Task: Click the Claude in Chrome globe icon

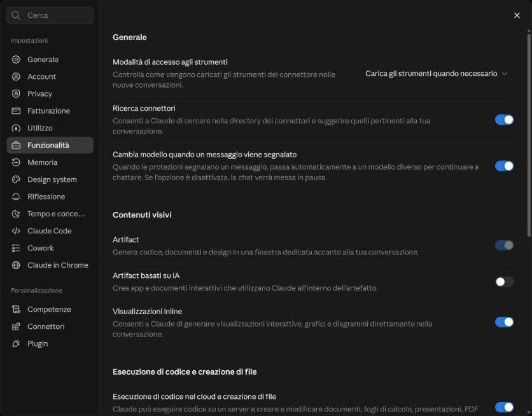Action: (x=16, y=265)
